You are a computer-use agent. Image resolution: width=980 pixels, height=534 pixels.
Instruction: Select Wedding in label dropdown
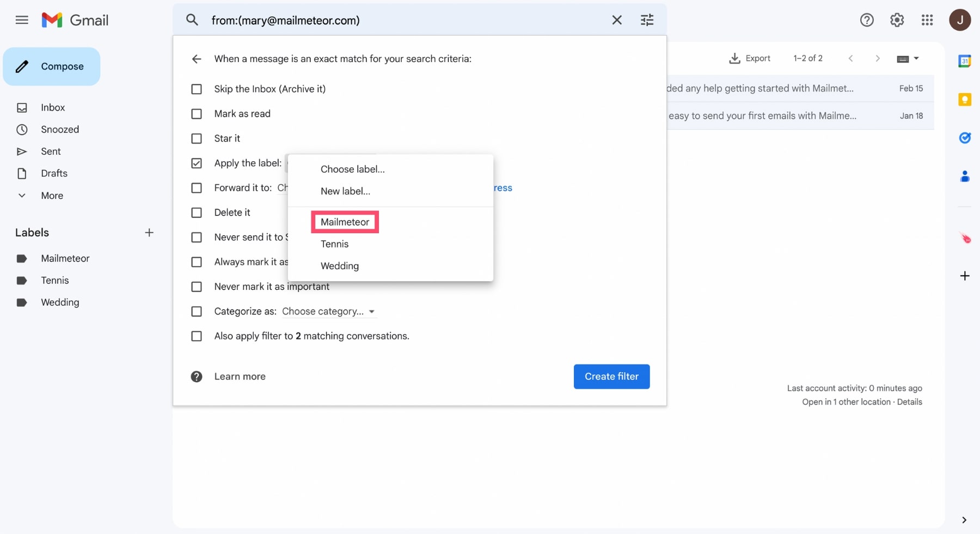[x=390, y=266]
